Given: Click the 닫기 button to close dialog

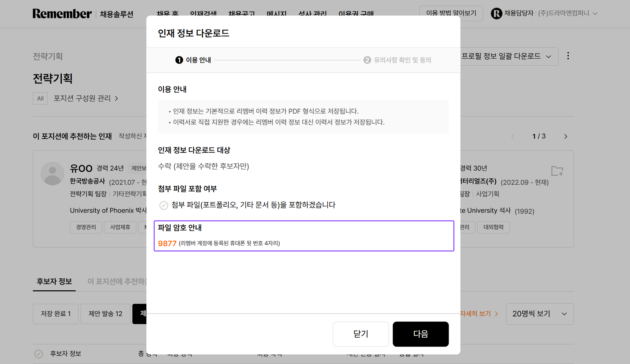Looking at the screenshot, I should [x=361, y=334].
